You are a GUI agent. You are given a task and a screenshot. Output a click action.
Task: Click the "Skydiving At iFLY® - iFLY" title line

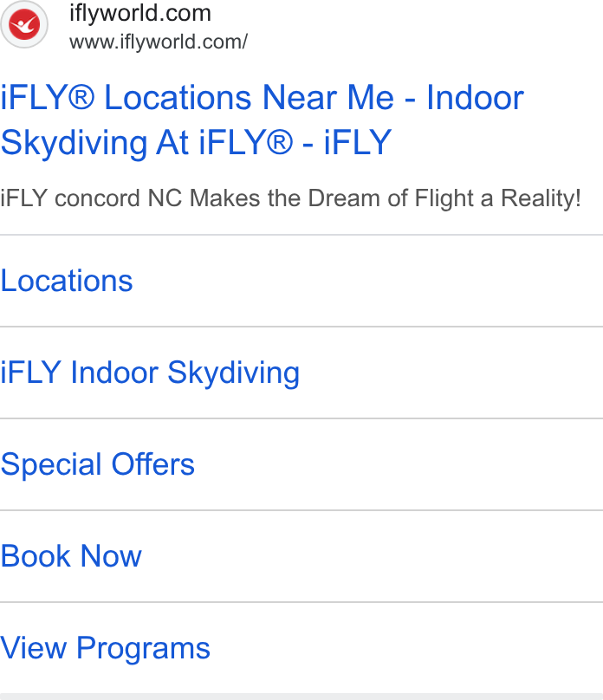click(196, 142)
